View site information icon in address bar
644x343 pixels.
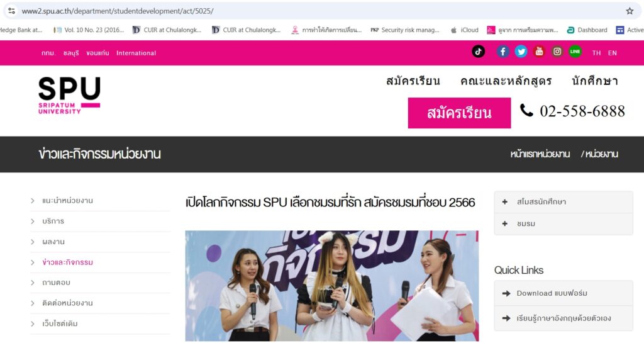[11, 11]
